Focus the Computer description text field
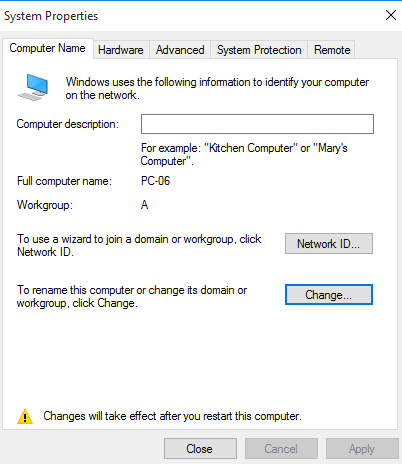Screen dimensions: 402x464 pyautogui.click(x=257, y=124)
